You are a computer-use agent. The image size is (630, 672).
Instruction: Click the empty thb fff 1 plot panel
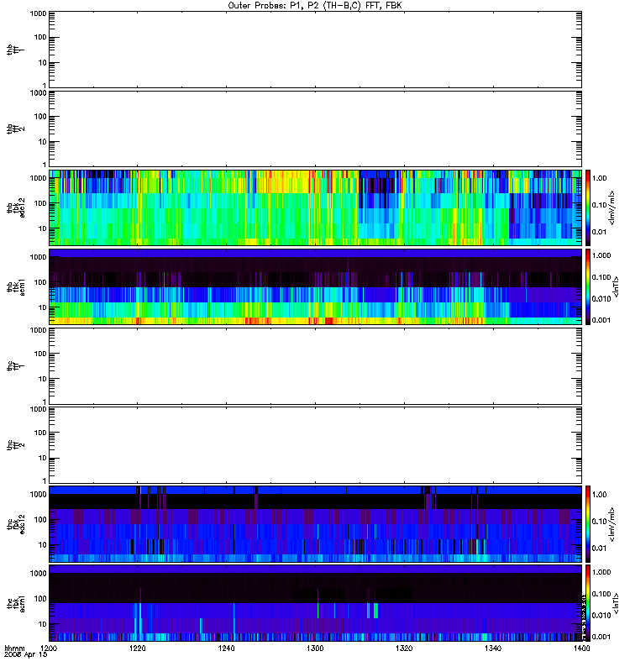[x=315, y=50]
